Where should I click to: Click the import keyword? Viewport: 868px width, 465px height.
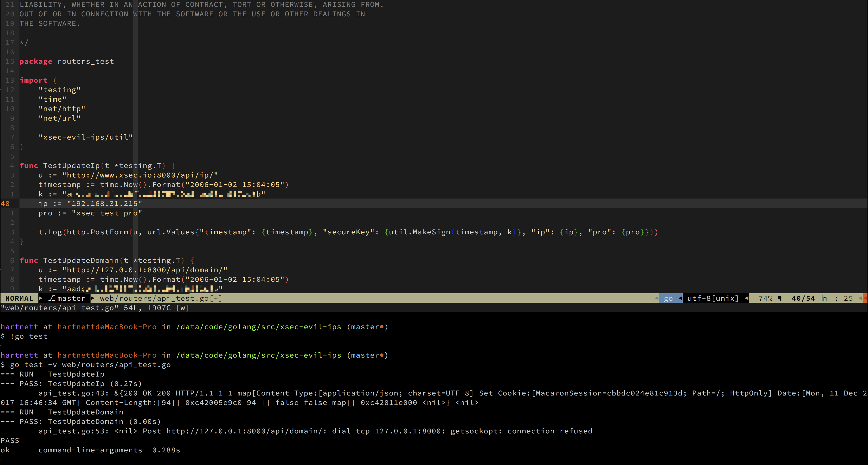33,80
